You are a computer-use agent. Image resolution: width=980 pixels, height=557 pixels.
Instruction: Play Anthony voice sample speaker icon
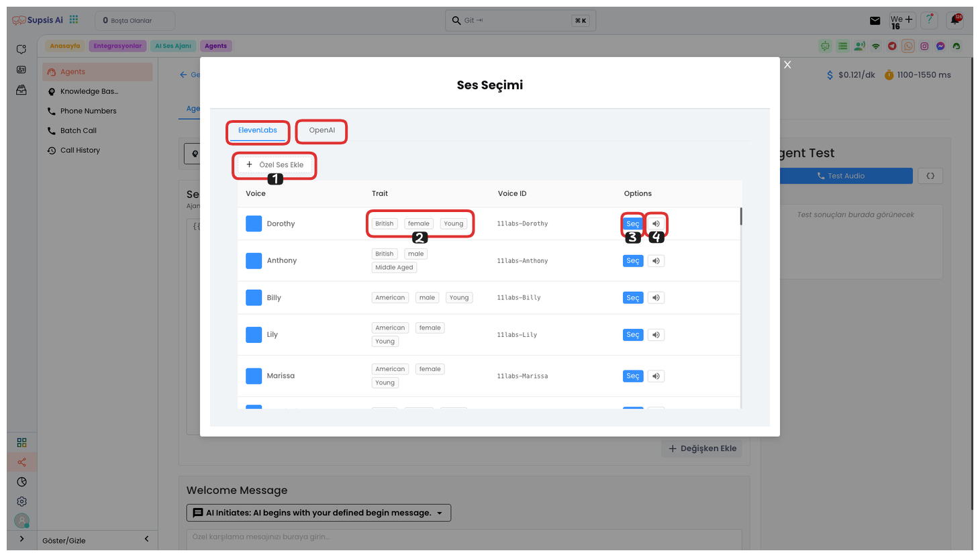click(656, 260)
